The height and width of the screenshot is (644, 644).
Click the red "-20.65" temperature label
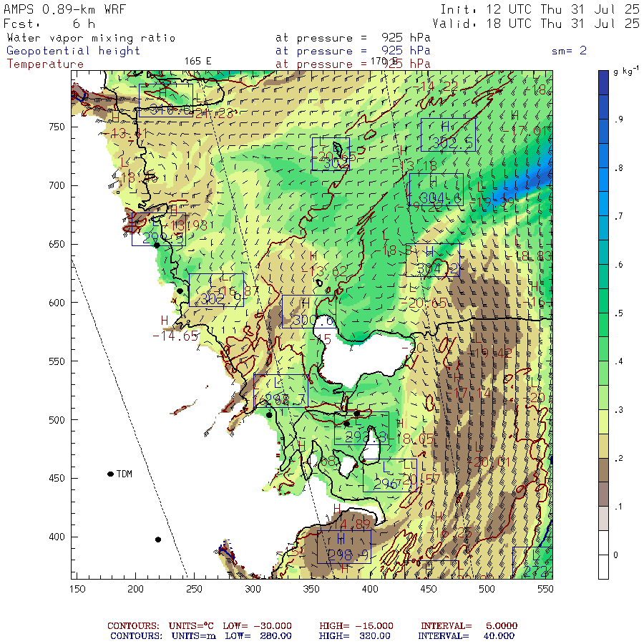point(424,303)
